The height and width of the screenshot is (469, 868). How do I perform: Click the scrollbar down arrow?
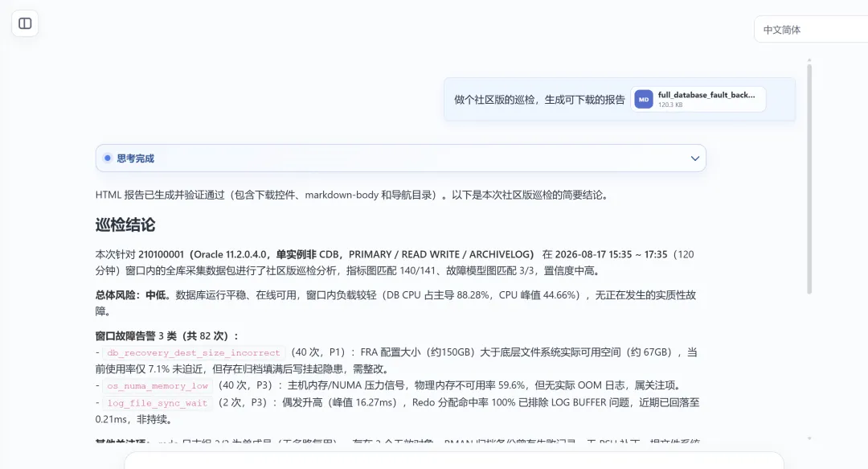click(x=809, y=438)
